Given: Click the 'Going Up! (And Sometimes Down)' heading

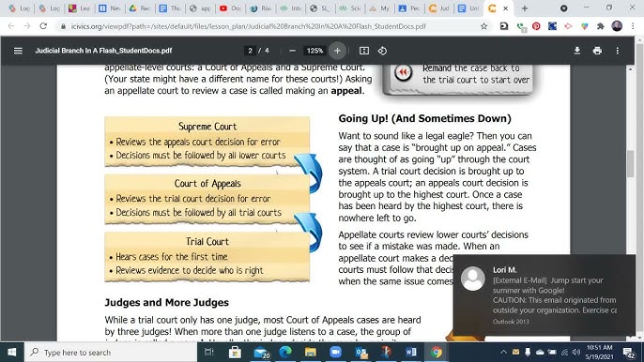Looking at the screenshot, I should tap(424, 118).
